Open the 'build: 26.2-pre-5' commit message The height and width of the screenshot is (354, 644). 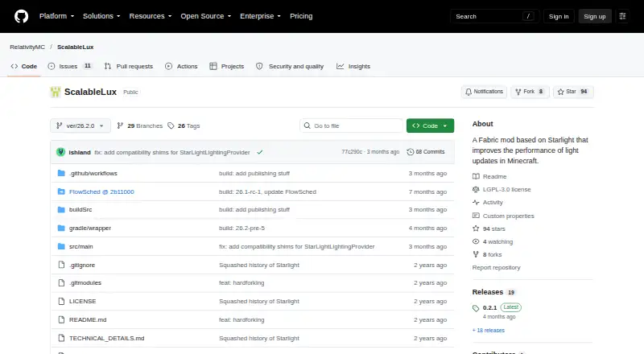coord(242,228)
